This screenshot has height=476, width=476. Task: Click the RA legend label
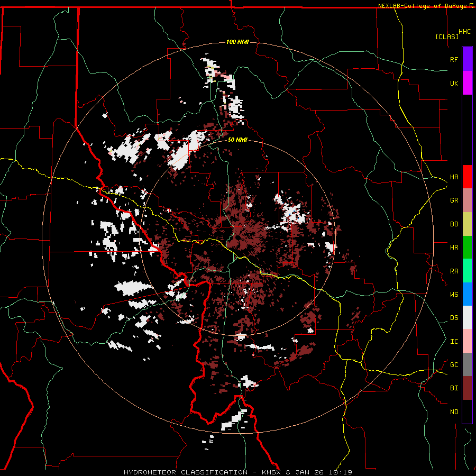coord(454,271)
